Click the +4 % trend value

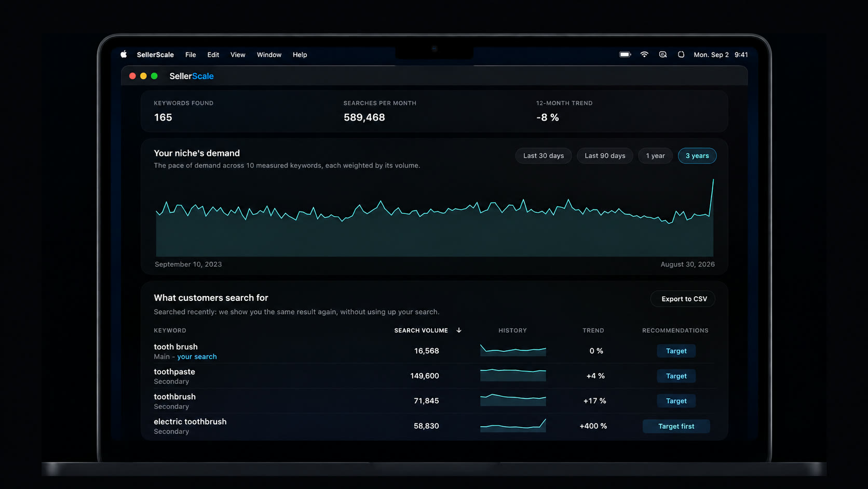[595, 376]
